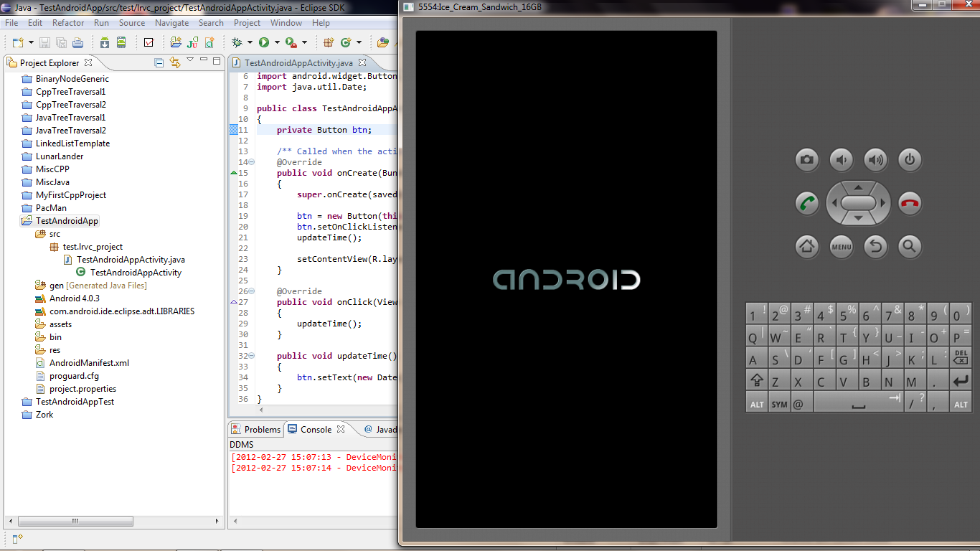Open the Refactor menu
The height and width of the screenshot is (551, 980).
(68, 23)
